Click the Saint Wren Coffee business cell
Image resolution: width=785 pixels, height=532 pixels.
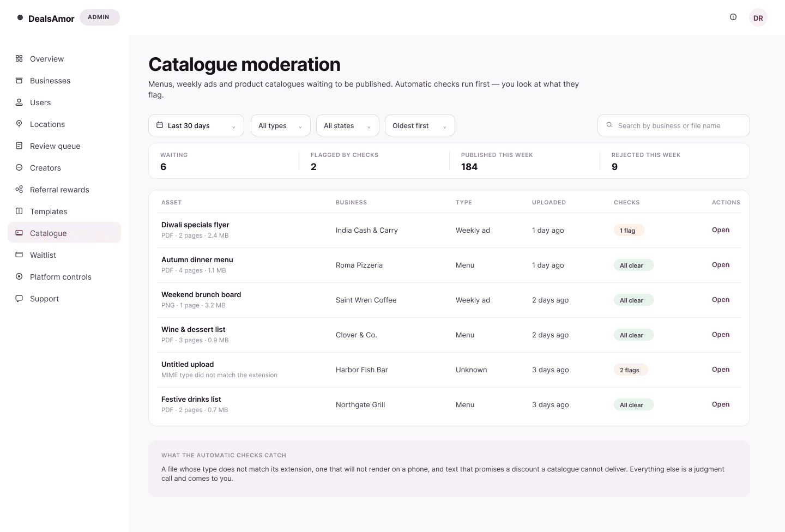pos(366,300)
